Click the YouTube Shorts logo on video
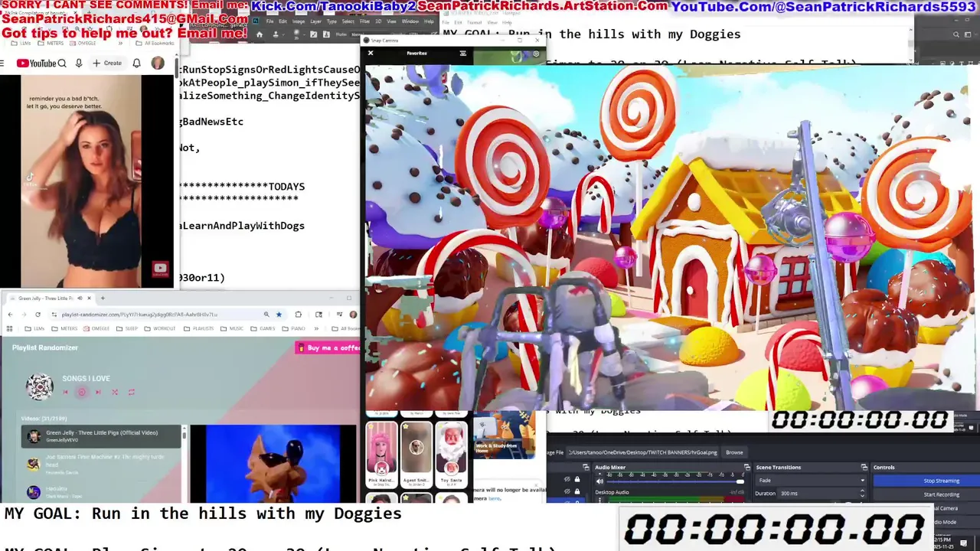The width and height of the screenshot is (980, 551). click(160, 268)
